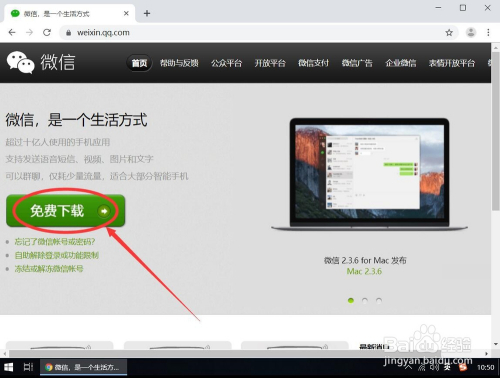
Task: Click the MacBook screenshot banner image
Action: [369, 174]
